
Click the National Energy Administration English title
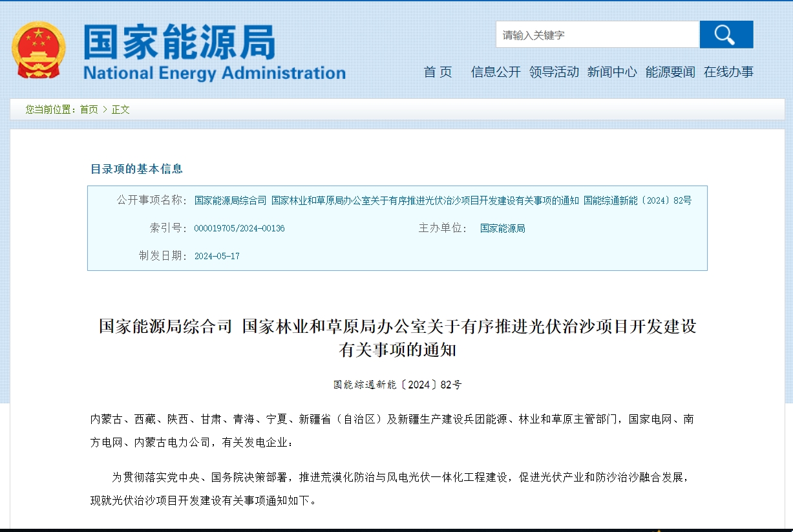pos(215,72)
